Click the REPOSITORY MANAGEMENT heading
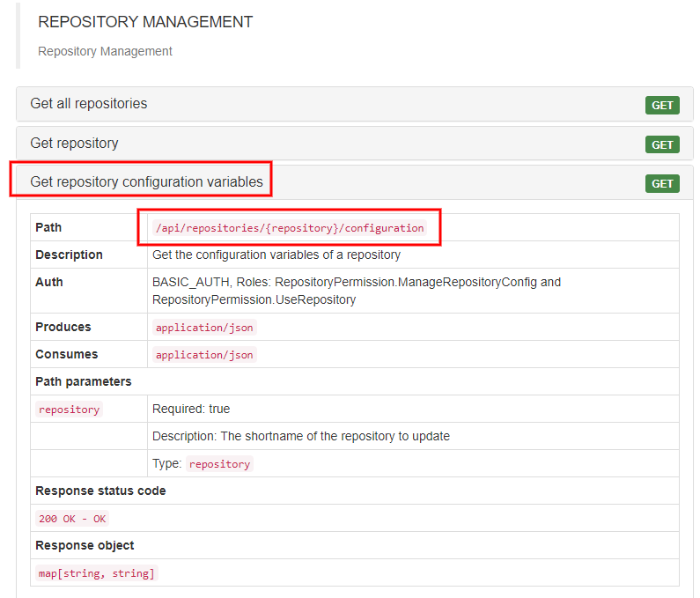The height and width of the screenshot is (598, 700). pos(145,22)
